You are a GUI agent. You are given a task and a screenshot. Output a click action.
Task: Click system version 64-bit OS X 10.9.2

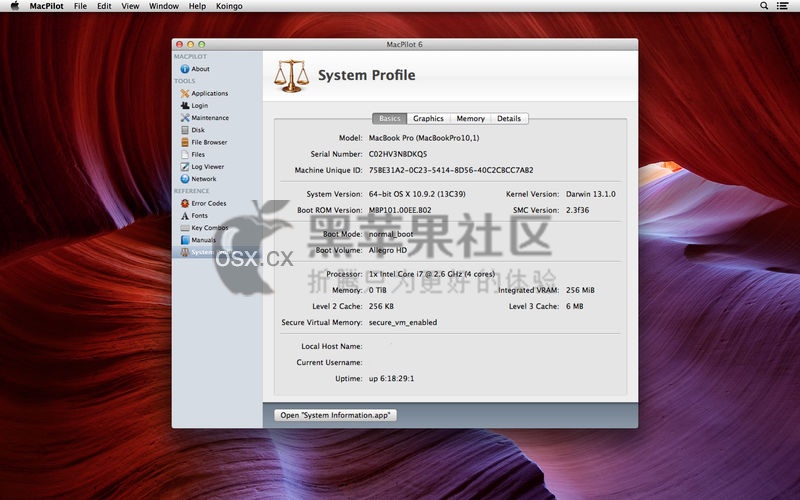pyautogui.click(x=417, y=194)
